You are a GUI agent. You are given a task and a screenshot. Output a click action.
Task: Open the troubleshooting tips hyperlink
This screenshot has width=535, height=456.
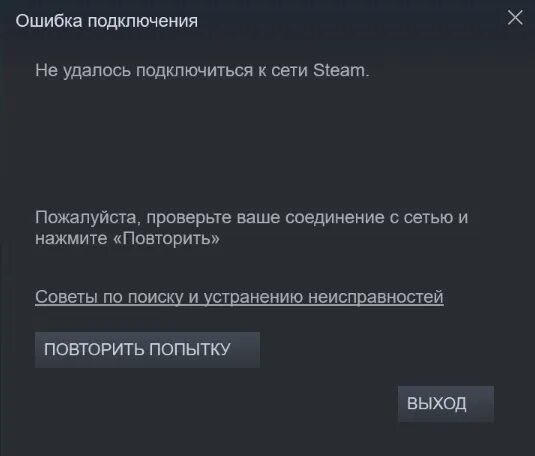click(x=239, y=297)
